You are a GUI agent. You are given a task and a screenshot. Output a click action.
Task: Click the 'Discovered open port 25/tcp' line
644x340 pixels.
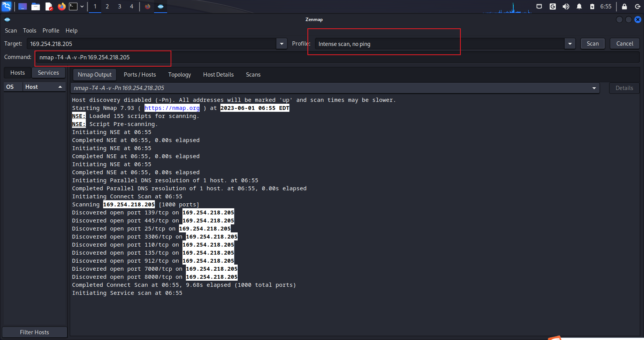click(151, 229)
